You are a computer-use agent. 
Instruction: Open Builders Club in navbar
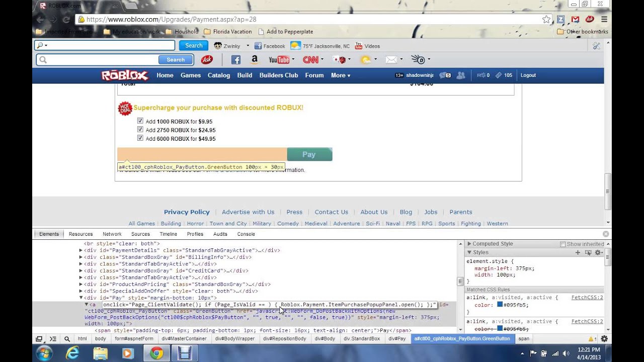coord(279,75)
